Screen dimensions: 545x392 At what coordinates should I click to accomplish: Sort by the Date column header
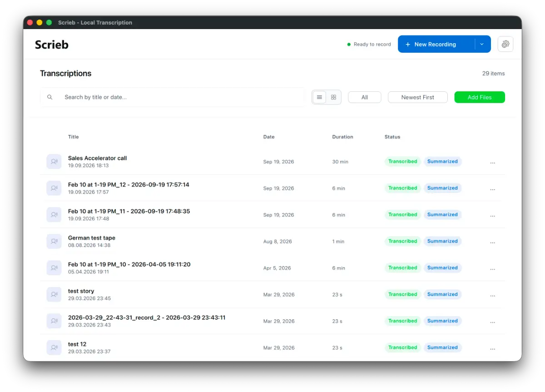269,137
